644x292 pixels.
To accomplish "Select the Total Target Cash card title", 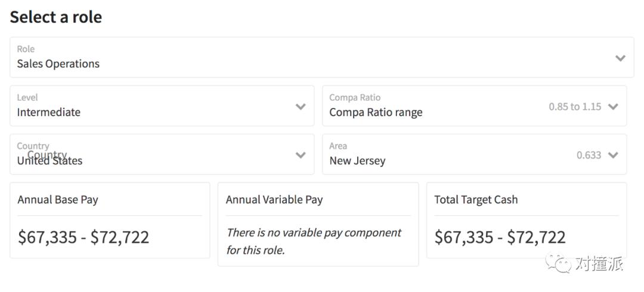I will point(476,200).
